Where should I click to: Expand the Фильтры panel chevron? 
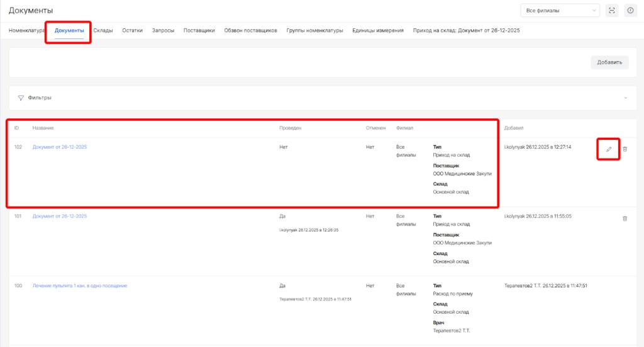[x=626, y=98]
